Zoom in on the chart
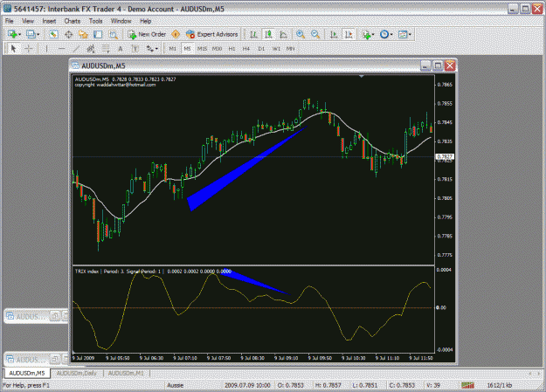546x392 pixels. (301, 34)
